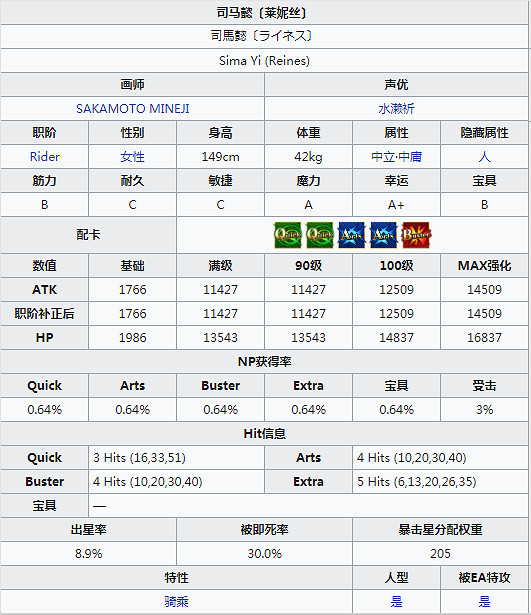Click the MAX强化 HP value 16837
Viewport: 531px width, 615px height.
tap(484, 338)
